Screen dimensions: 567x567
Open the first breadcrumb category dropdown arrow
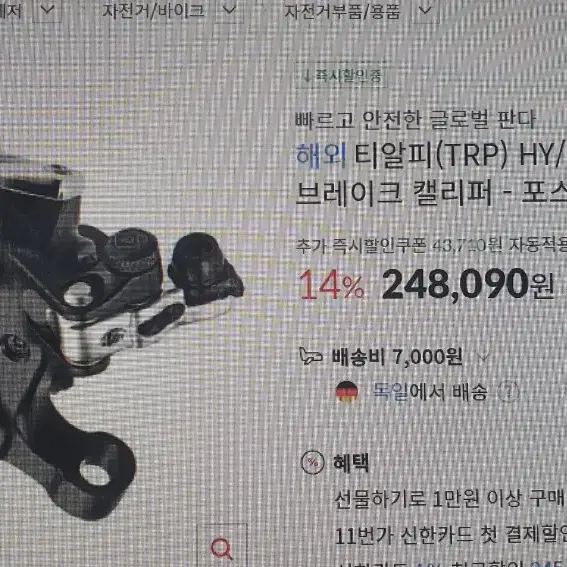point(47,10)
